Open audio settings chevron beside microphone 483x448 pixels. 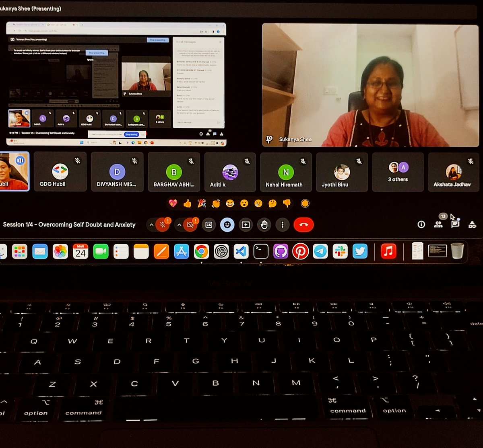[x=151, y=225]
